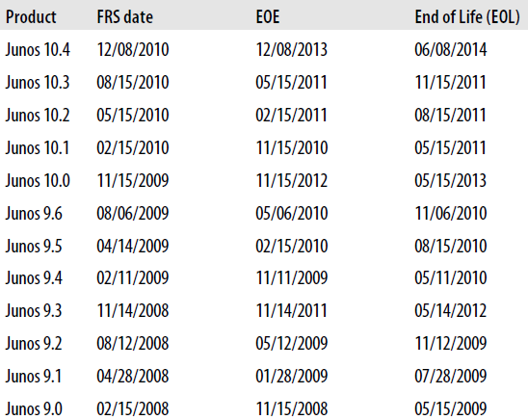This screenshot has height=420, width=528.
Task: Click Junos 10.2 in the Product column
Action: 38,115
